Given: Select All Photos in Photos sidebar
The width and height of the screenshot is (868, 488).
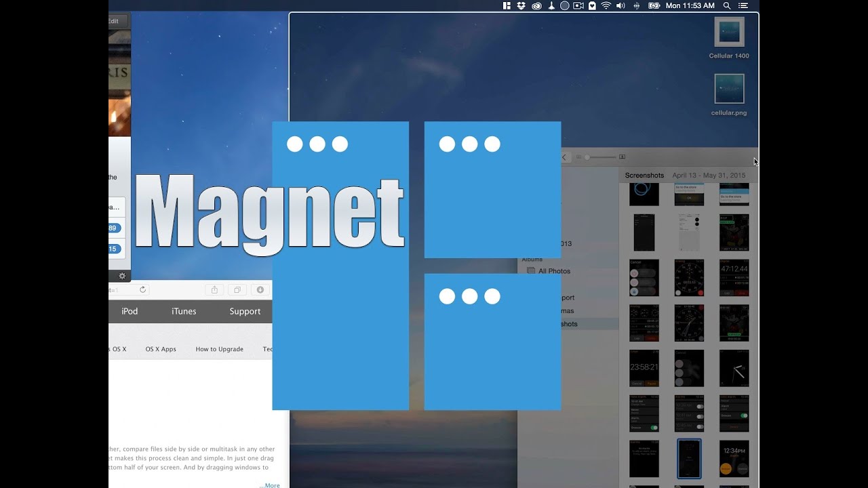Looking at the screenshot, I should pos(549,271).
